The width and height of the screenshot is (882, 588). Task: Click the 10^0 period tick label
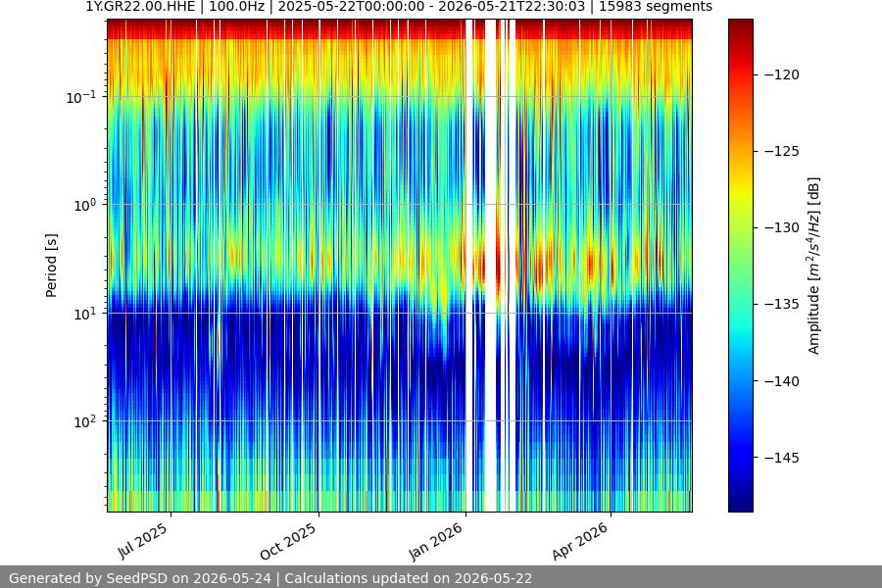84,205
